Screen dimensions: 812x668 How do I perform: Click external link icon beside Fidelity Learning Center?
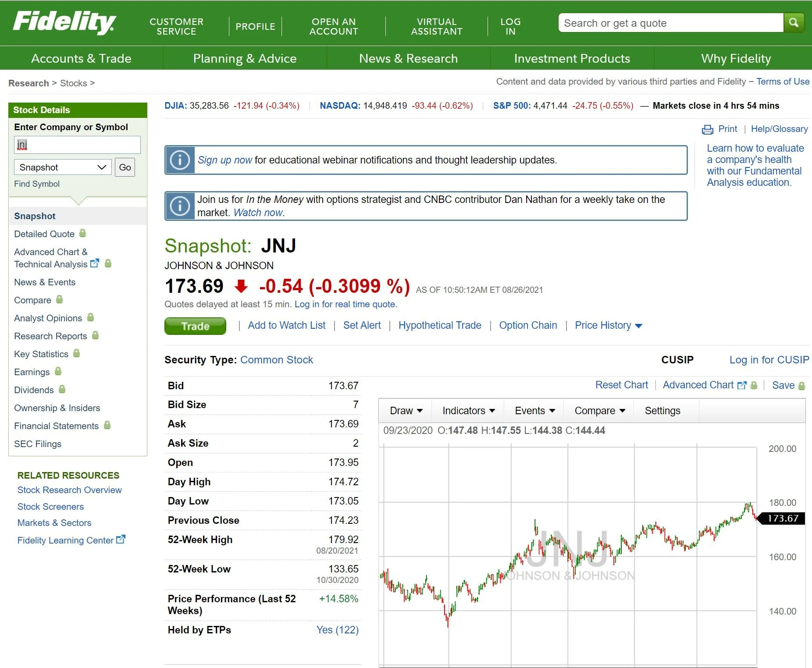[x=121, y=540]
